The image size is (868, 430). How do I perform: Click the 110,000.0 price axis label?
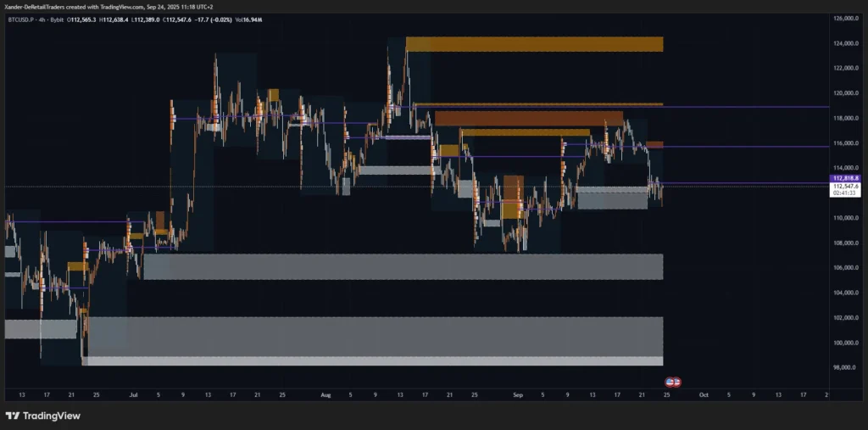click(845, 218)
